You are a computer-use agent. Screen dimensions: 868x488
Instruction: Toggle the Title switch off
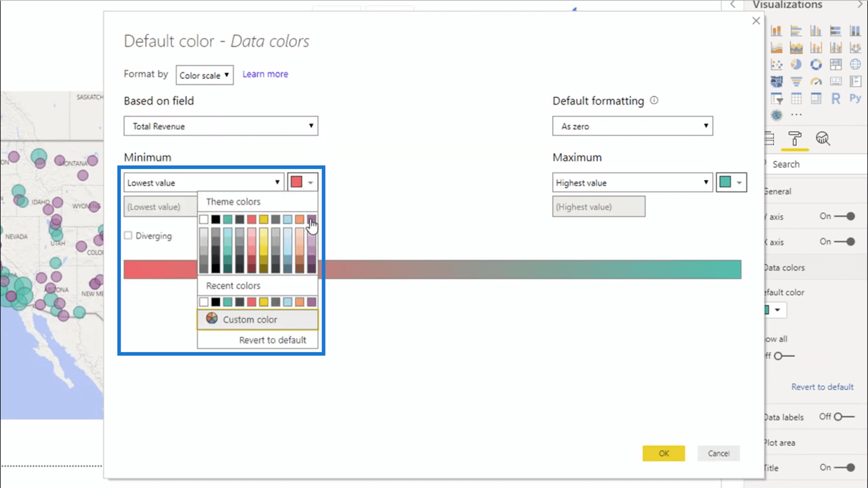tap(844, 467)
